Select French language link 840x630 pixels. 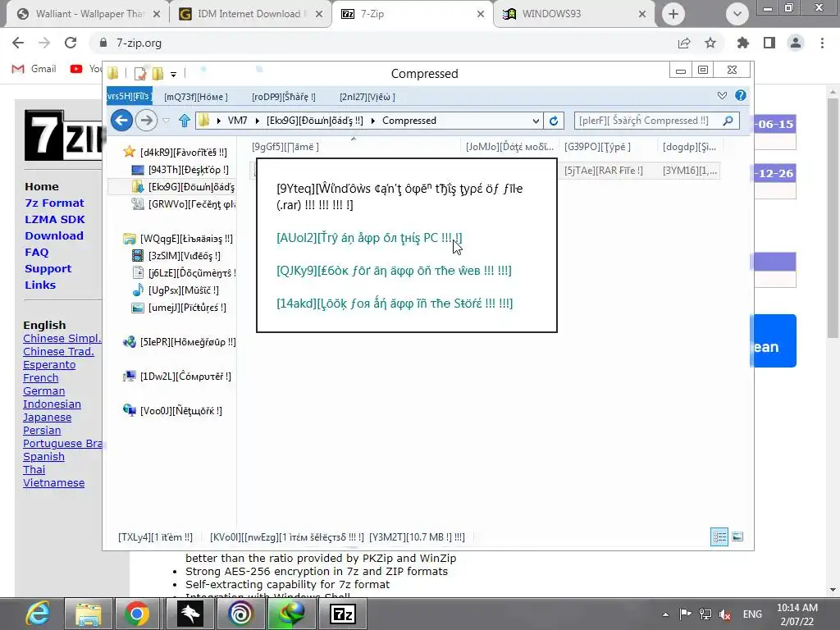(x=41, y=377)
